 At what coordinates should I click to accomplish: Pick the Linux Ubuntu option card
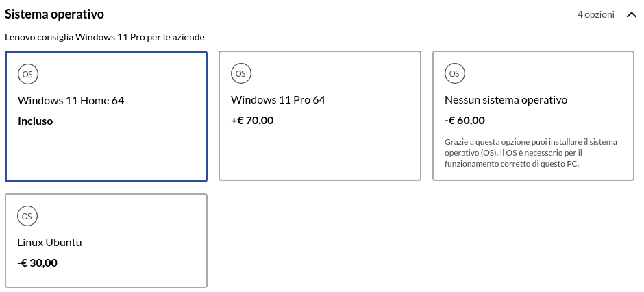[106, 241]
